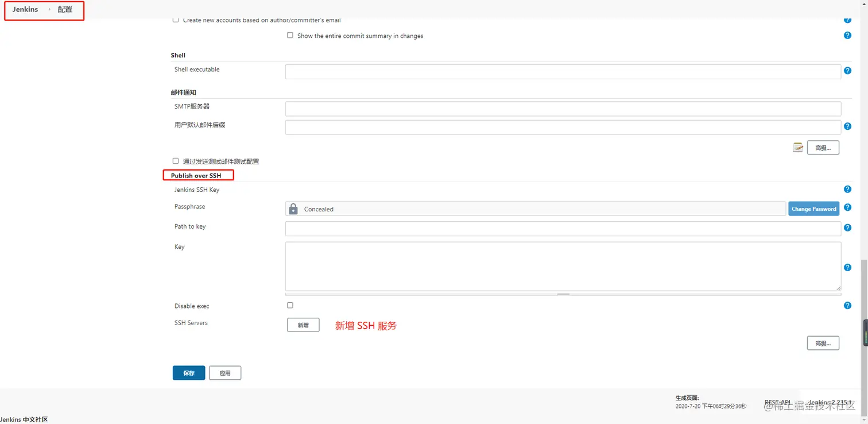Click the Shell executable input field
The height and width of the screenshot is (424, 868).
pos(563,71)
